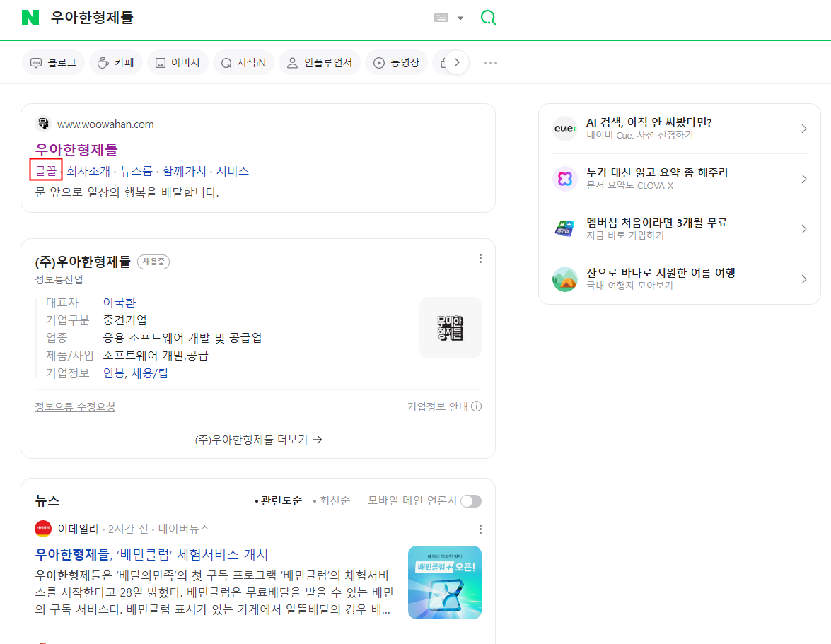Click the news article summary text
Image resolution: width=831 pixels, height=644 pixels.
pos(214,592)
